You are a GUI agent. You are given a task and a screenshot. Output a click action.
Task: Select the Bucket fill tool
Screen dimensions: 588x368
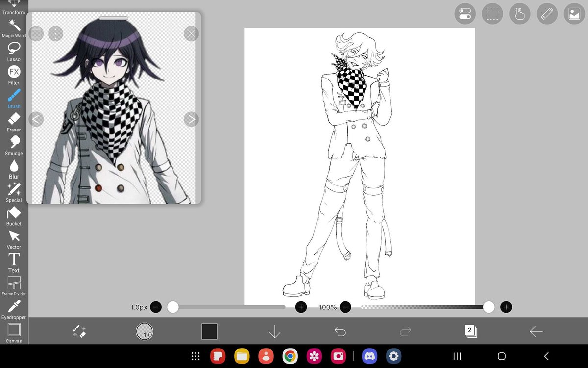tap(14, 216)
